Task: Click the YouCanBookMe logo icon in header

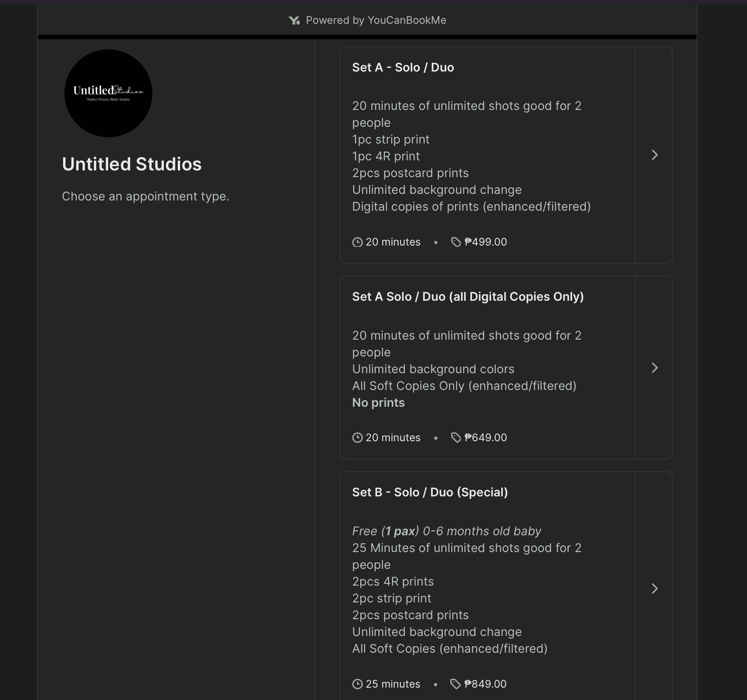Action: (295, 20)
